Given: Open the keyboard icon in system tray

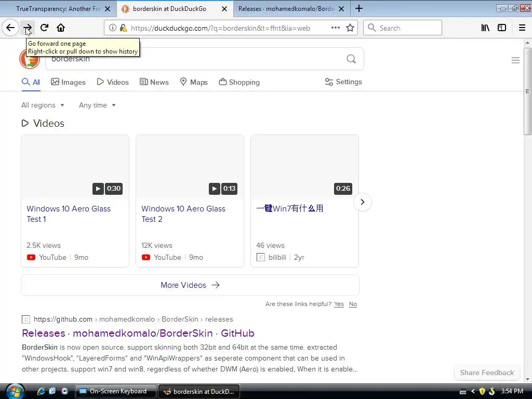Looking at the screenshot, I should 463,391.
